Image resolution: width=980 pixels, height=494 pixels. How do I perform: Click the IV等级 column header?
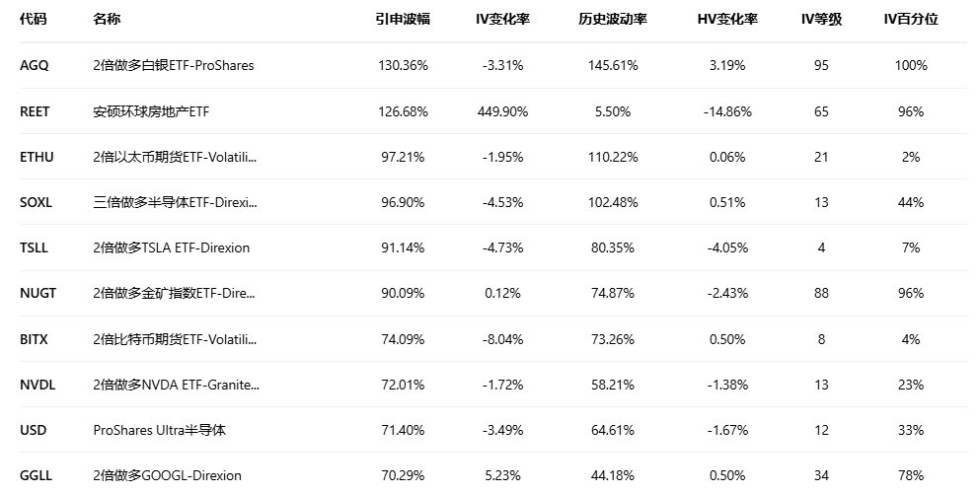[821, 19]
